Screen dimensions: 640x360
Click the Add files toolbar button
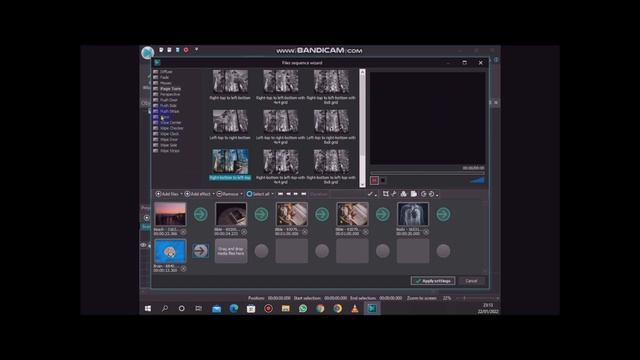pos(167,194)
